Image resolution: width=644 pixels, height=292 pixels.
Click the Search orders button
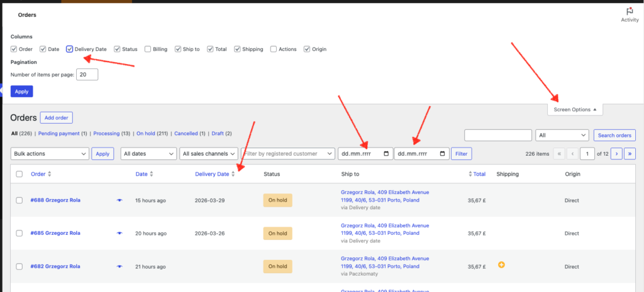[615, 136]
